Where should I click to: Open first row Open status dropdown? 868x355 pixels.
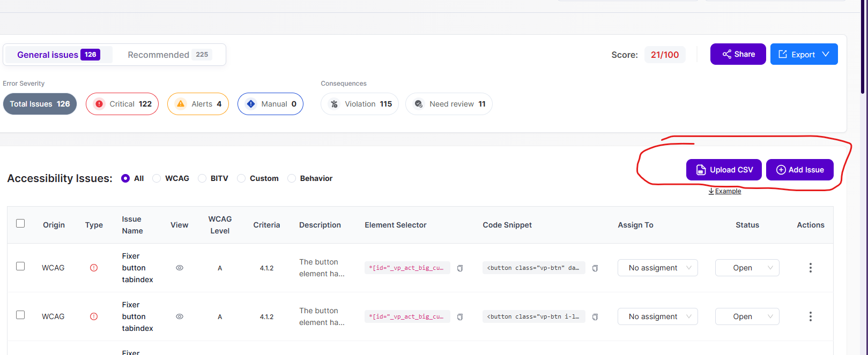pyautogui.click(x=747, y=268)
